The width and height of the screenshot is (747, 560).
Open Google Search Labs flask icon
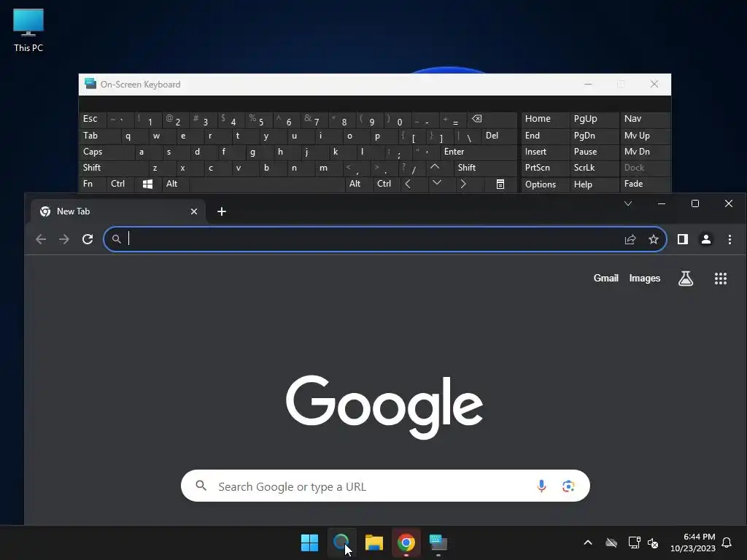(x=686, y=279)
